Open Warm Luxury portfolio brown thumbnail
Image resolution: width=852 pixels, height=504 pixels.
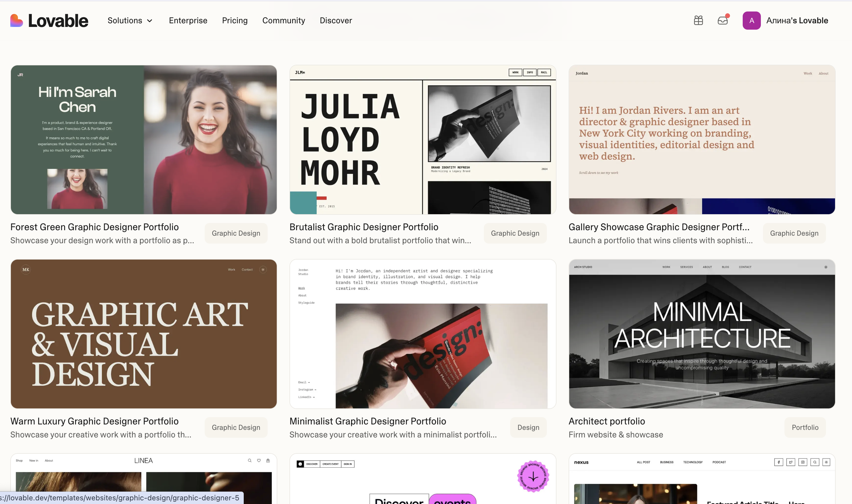click(144, 333)
